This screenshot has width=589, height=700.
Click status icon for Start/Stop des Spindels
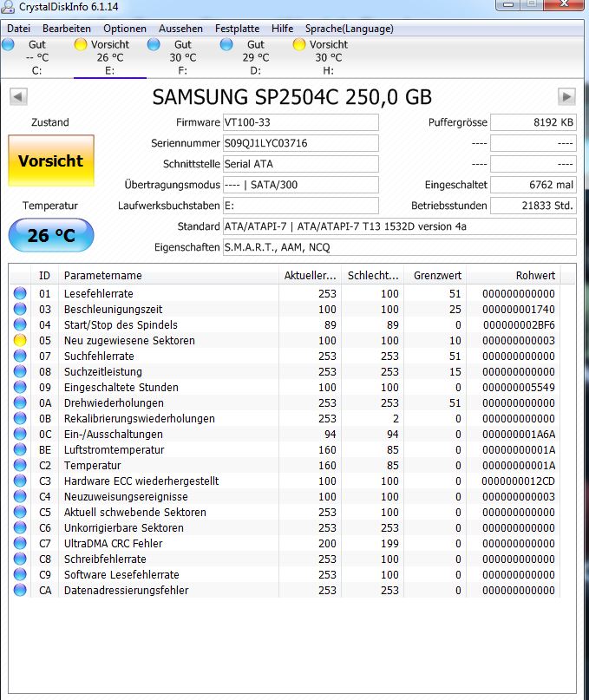point(20,324)
